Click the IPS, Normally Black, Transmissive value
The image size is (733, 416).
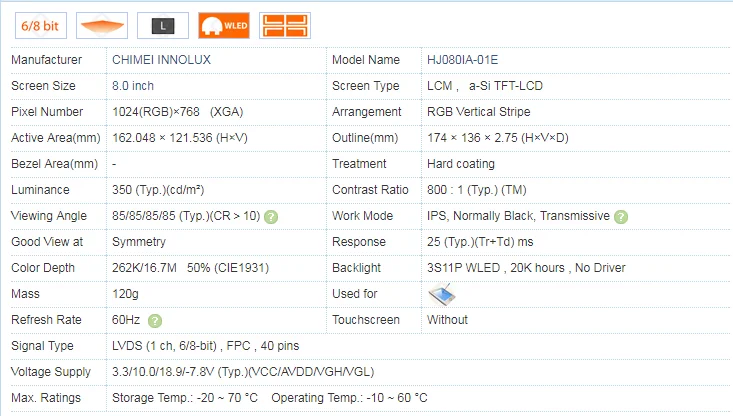click(518, 216)
